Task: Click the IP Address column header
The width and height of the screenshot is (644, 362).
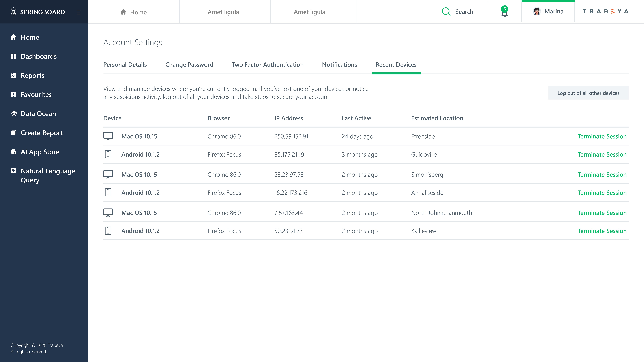Action: click(x=289, y=118)
